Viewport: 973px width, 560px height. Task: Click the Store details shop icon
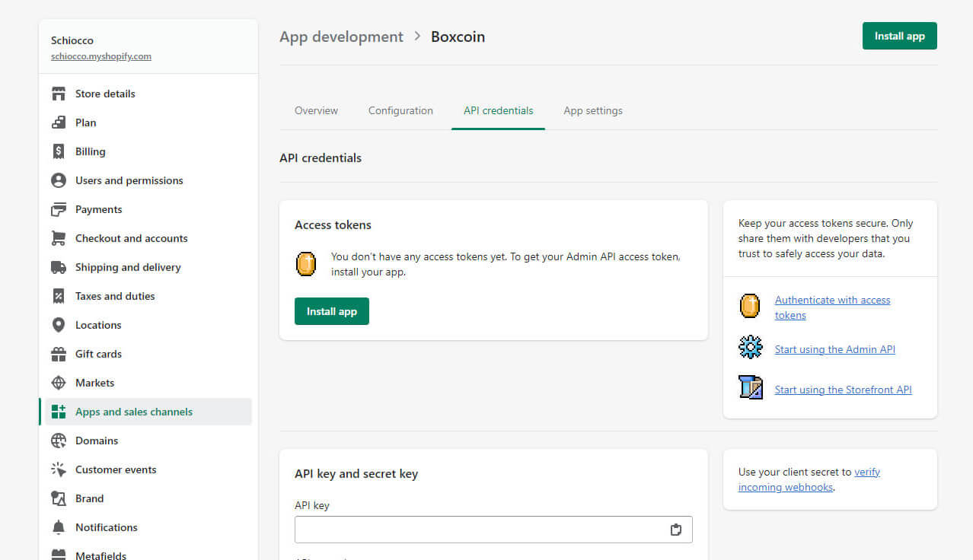pyautogui.click(x=59, y=94)
